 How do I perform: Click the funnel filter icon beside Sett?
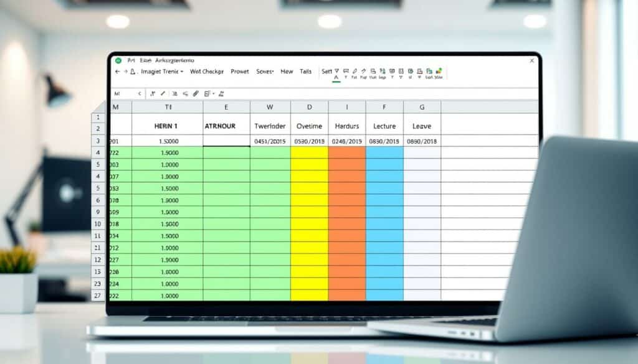(x=336, y=72)
